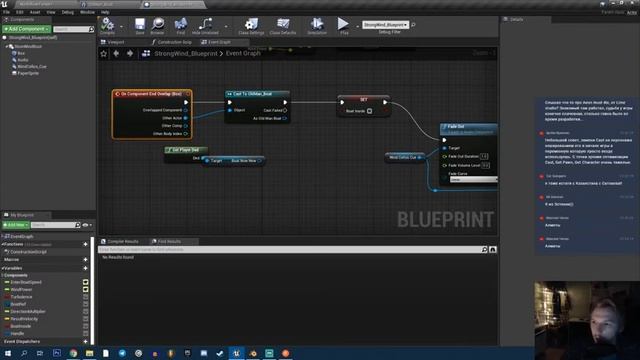Open the view options eye dropdown
This screenshot has height=360, width=640.
[87, 225]
